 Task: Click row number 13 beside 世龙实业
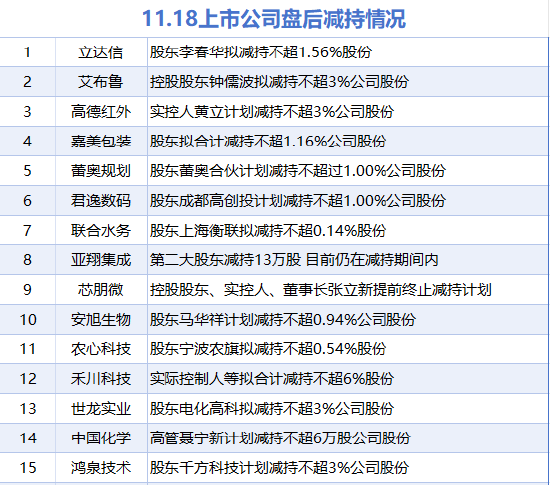[28, 409]
